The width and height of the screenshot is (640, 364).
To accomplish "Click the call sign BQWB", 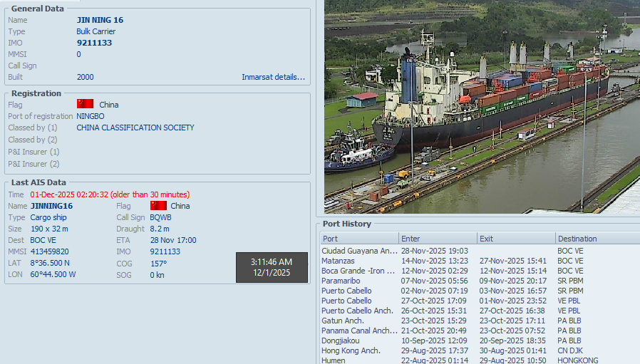I will point(160,217).
